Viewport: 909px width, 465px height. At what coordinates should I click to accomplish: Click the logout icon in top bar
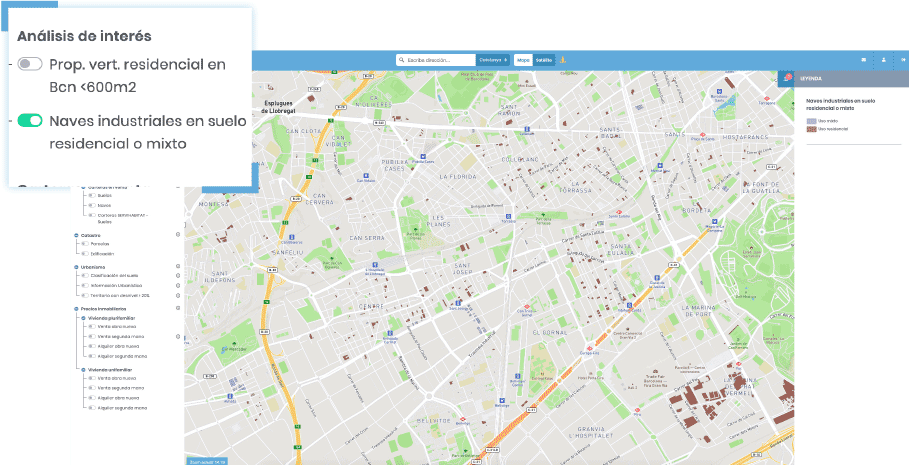pos(903,60)
